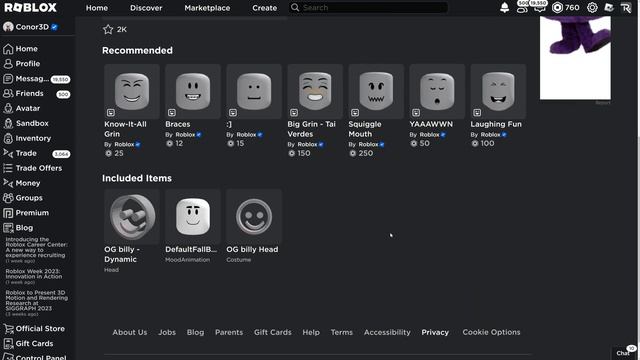Click the favorite star icon
This screenshot has height=360, width=640.
pyautogui.click(x=108, y=29)
